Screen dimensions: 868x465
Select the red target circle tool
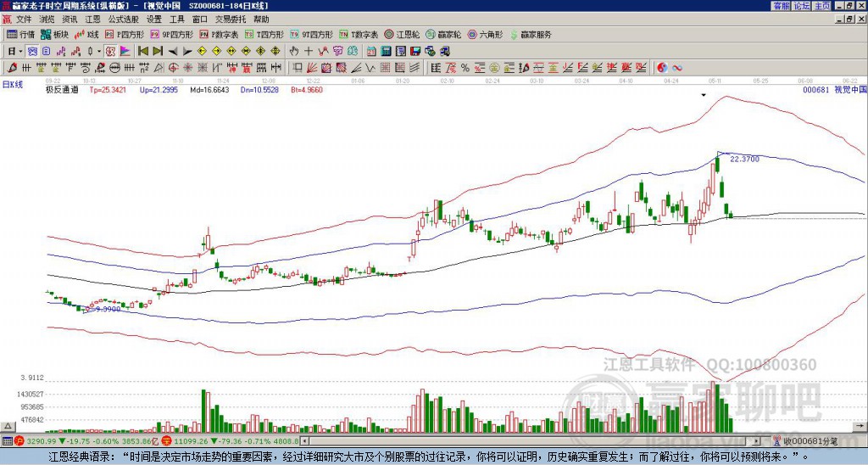pos(173,68)
